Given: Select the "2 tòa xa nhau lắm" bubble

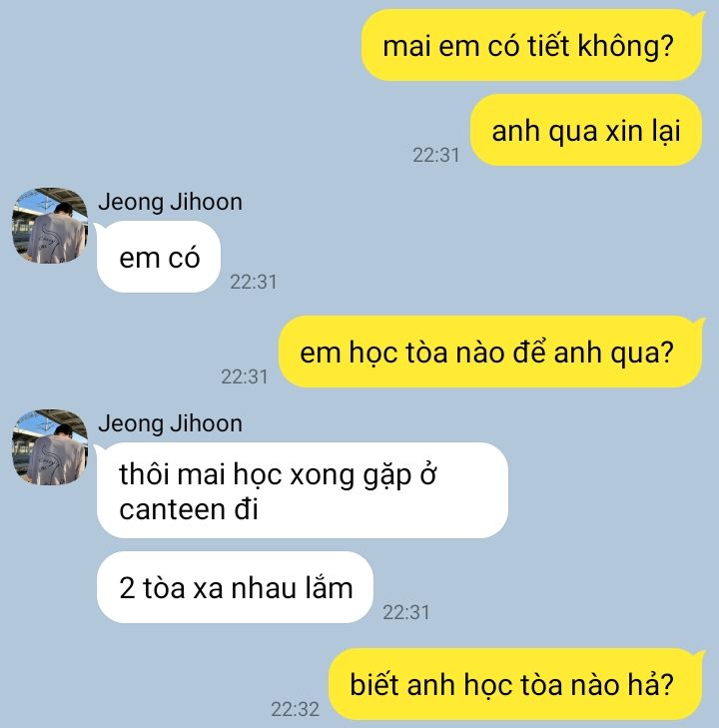Looking at the screenshot, I should point(235,587).
